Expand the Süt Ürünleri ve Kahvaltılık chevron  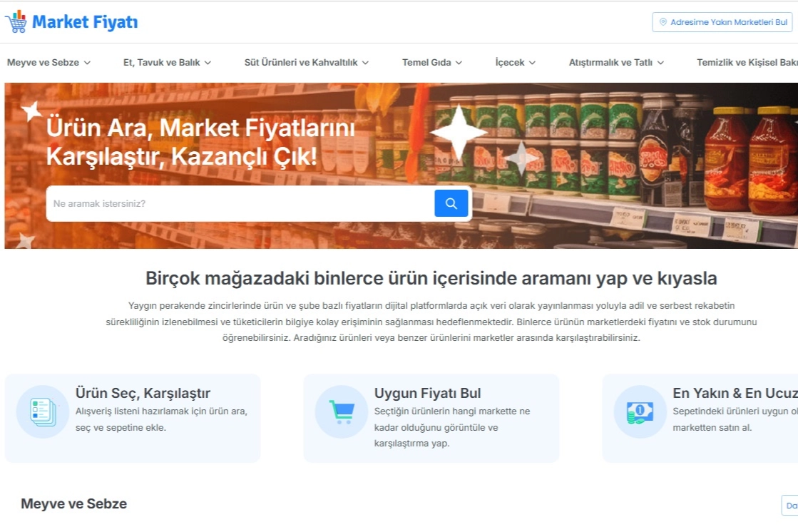365,63
